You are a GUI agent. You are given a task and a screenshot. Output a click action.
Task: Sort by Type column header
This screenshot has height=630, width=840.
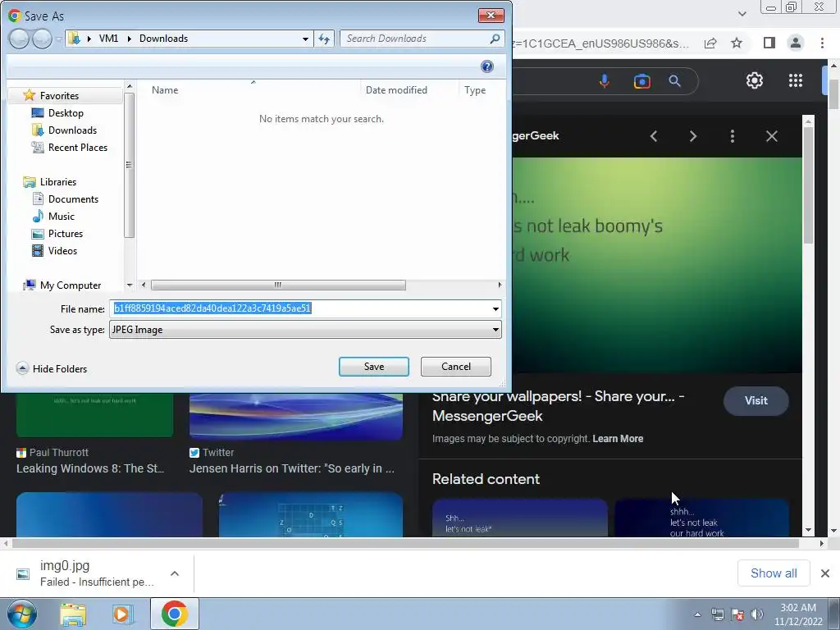[475, 90]
